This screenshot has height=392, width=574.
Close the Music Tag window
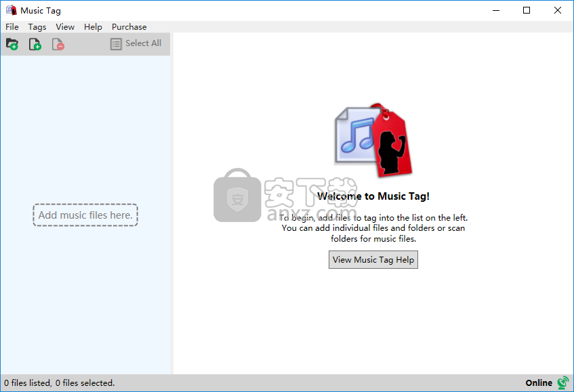tap(558, 10)
